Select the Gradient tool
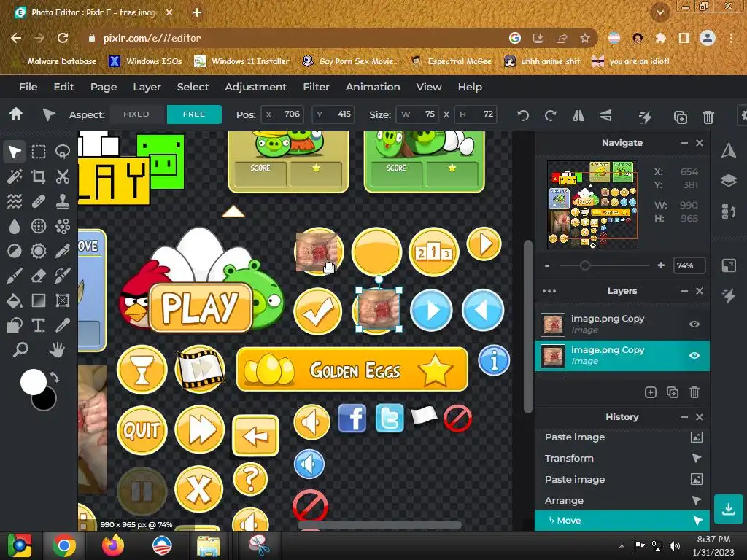This screenshot has width=747, height=560. click(x=39, y=300)
